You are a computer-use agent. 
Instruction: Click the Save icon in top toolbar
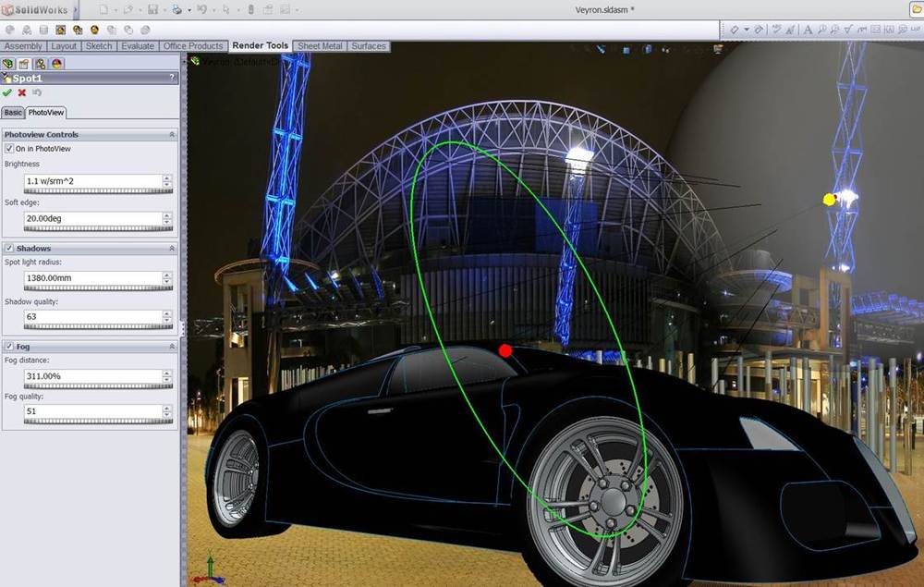point(152,10)
